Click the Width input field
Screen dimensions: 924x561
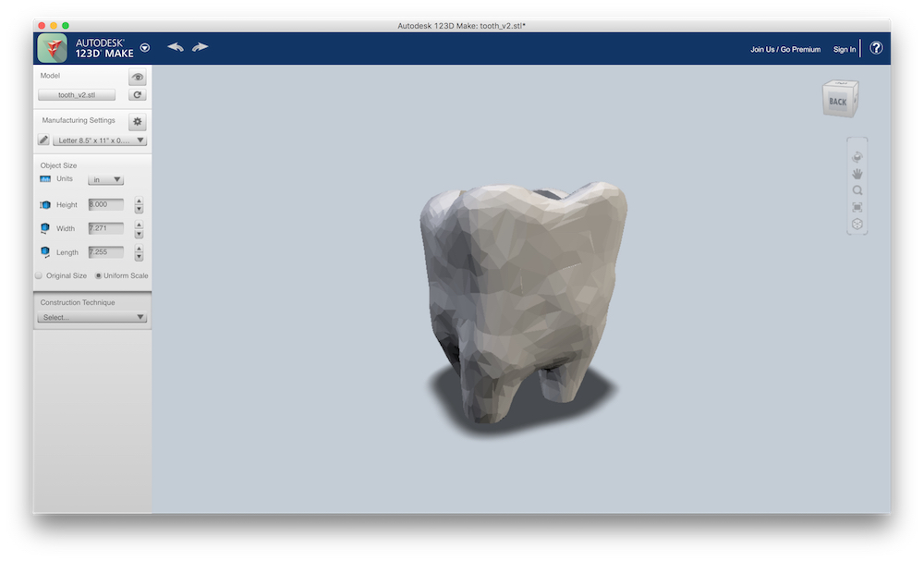click(106, 228)
